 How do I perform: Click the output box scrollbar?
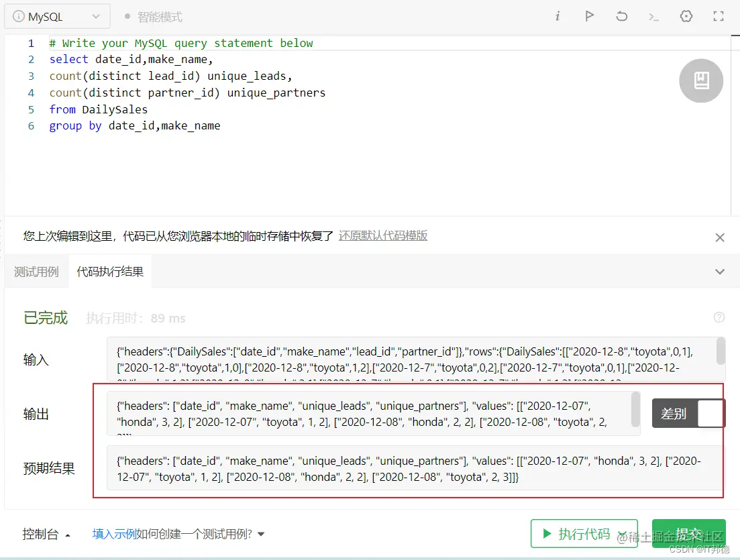tap(636, 409)
